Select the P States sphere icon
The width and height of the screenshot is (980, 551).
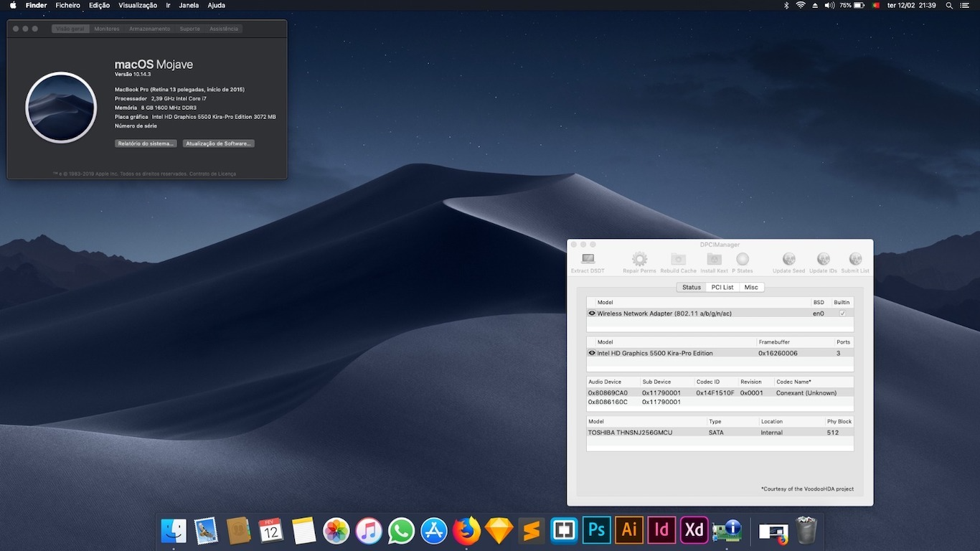742,259
